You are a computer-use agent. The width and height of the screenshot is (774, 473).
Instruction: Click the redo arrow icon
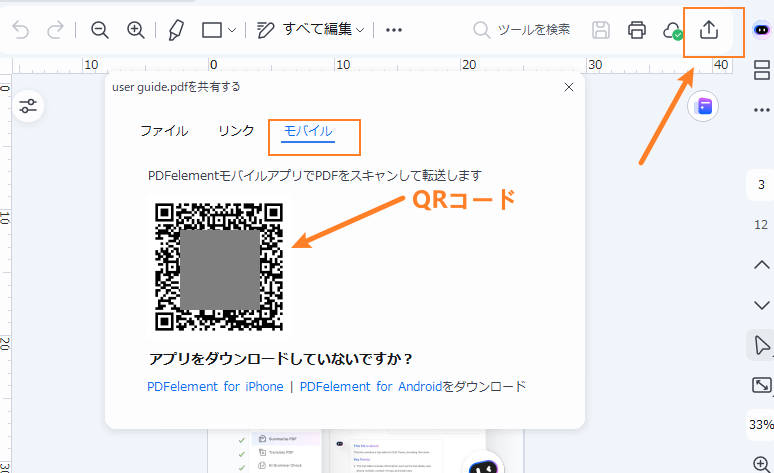(55, 30)
